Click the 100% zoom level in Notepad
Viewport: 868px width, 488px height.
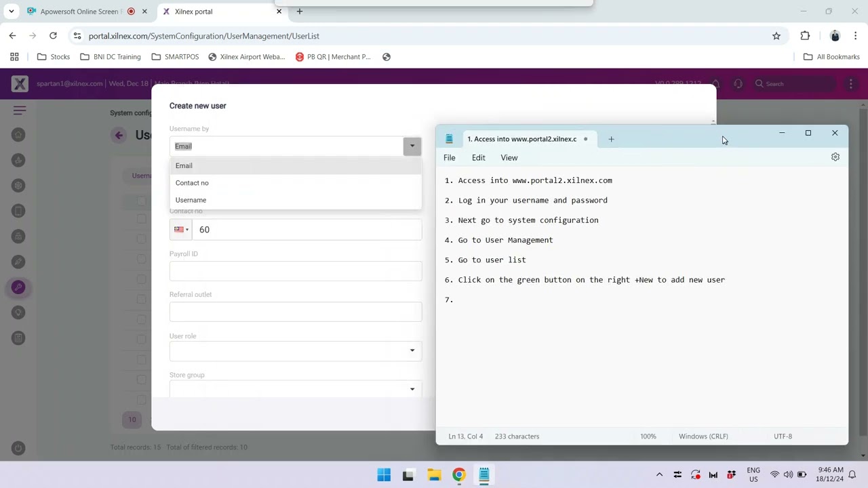648,436
